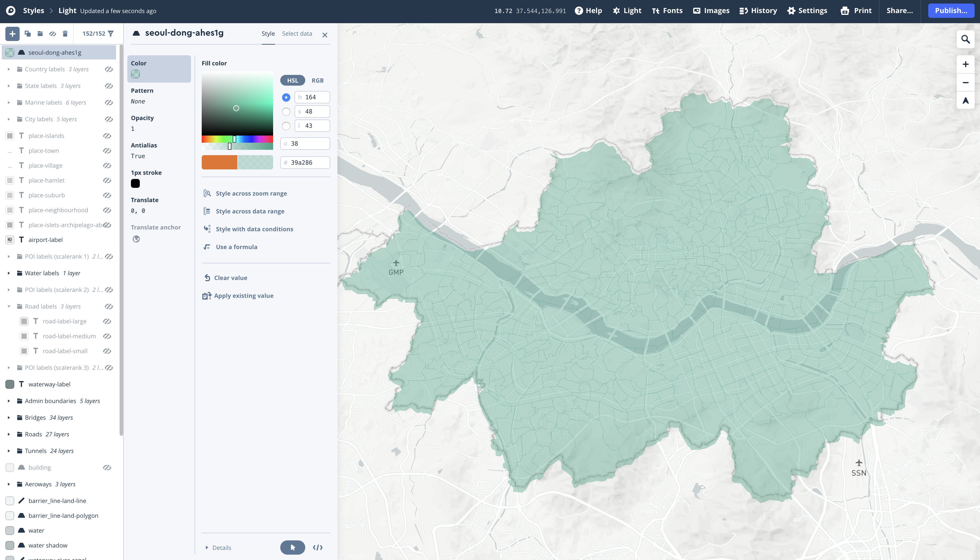The width and height of the screenshot is (980, 560).
Task: Zoom in the map with plus button
Action: [965, 64]
